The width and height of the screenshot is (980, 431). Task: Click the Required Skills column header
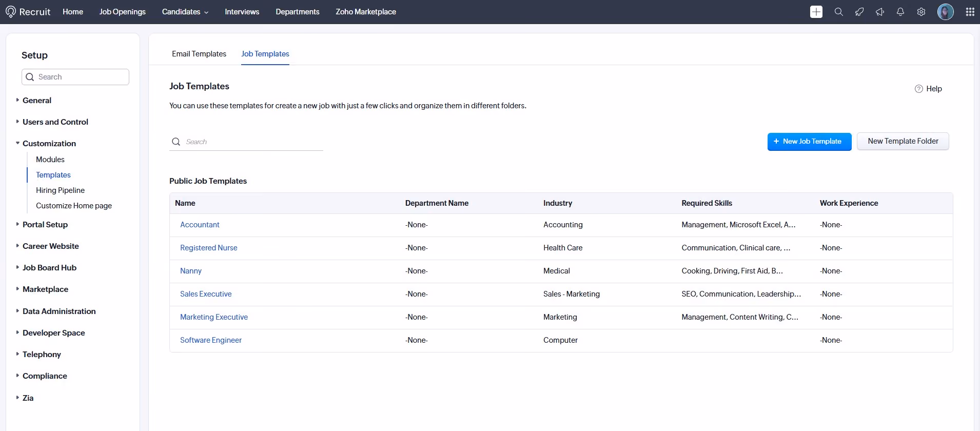707,203
